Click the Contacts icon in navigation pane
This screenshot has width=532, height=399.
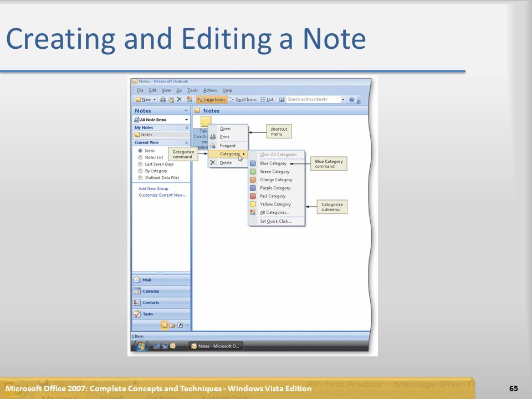137,303
